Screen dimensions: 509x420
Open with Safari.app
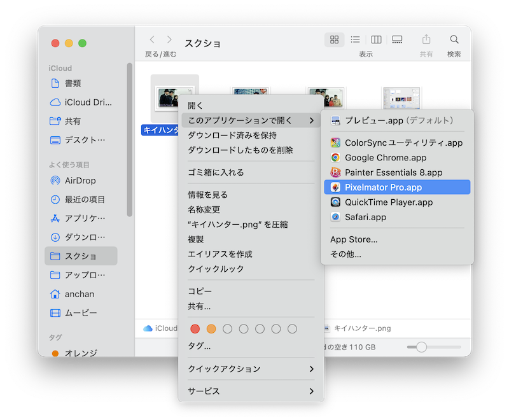click(x=397, y=217)
